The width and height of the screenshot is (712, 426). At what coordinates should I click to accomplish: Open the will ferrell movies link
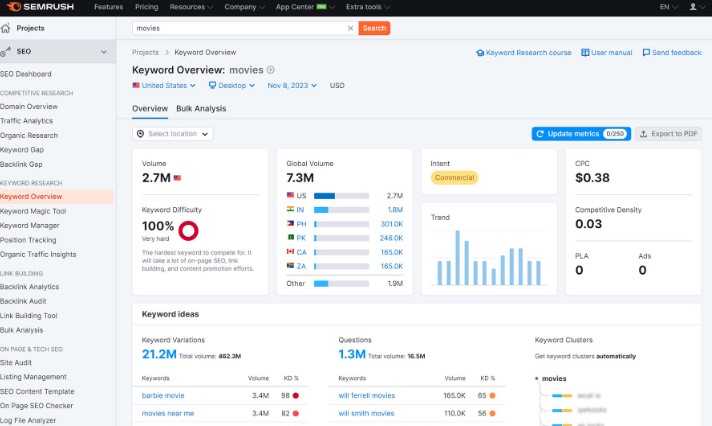click(367, 396)
